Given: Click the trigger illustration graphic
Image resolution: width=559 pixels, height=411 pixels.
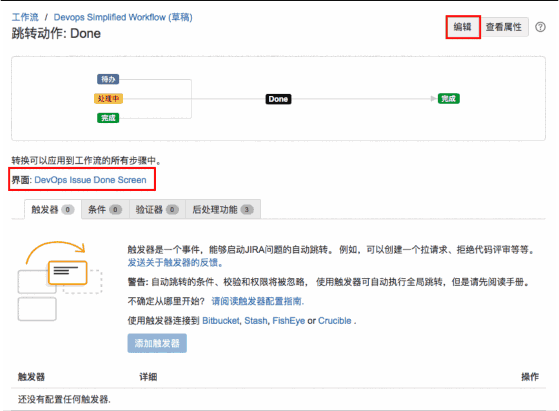Looking at the screenshot, I should tap(60, 281).
